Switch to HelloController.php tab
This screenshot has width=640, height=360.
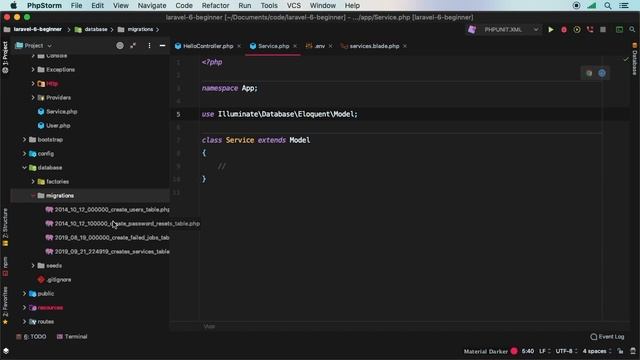(x=208, y=46)
